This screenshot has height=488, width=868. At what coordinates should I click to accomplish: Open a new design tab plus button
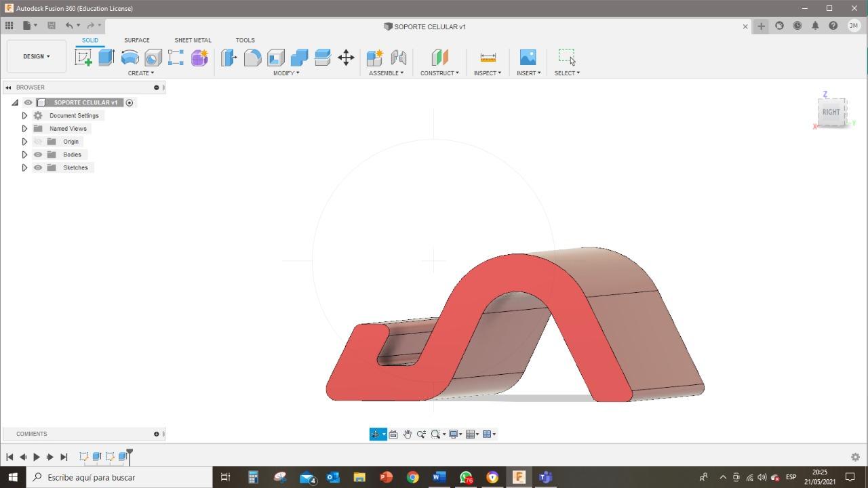tap(761, 26)
